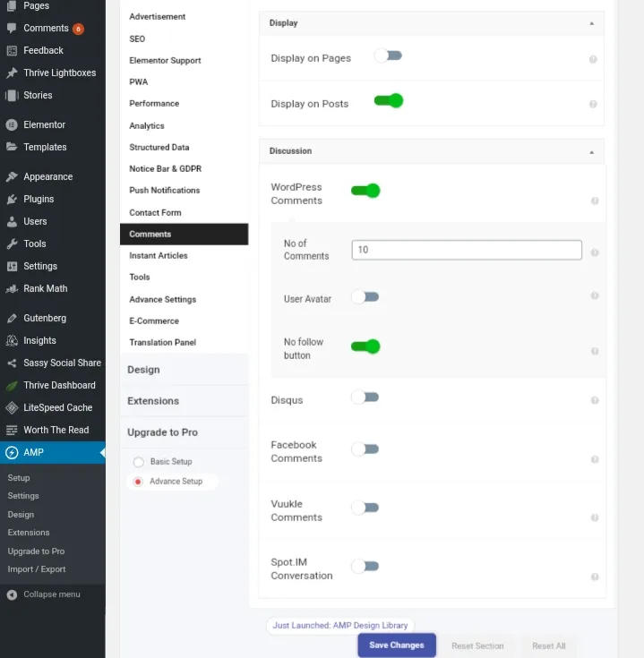
Task: Click help icon beside Facebook Comments
Action: [x=595, y=459]
